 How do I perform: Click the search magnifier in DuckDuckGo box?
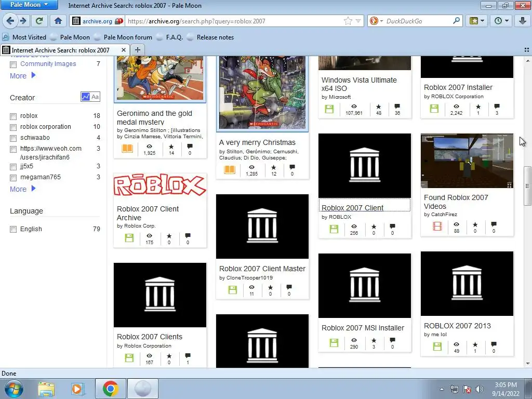tap(456, 21)
